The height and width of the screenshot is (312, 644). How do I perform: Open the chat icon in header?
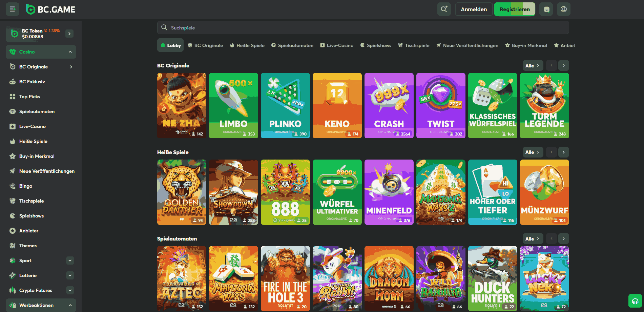click(546, 9)
